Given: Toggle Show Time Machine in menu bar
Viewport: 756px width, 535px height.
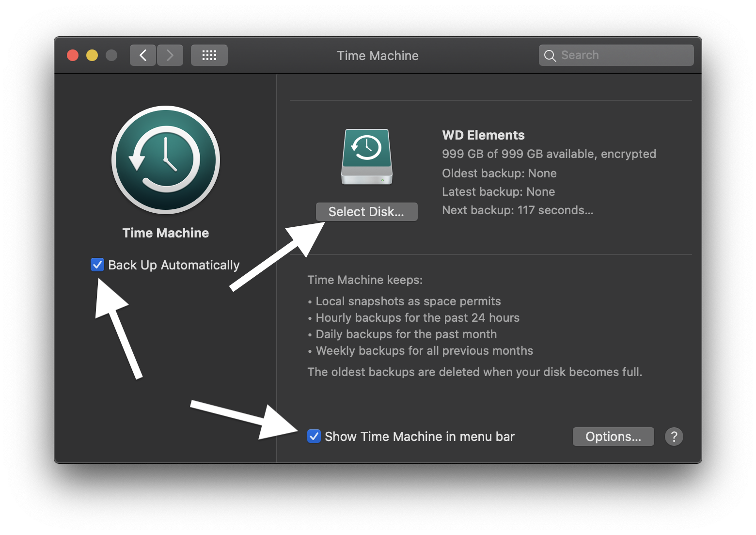Looking at the screenshot, I should point(314,436).
